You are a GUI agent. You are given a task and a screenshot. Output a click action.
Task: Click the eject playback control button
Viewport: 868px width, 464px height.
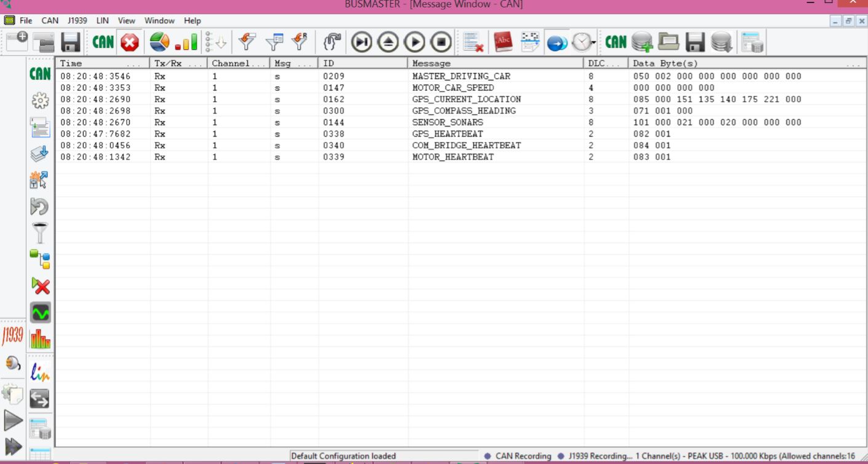click(x=388, y=42)
